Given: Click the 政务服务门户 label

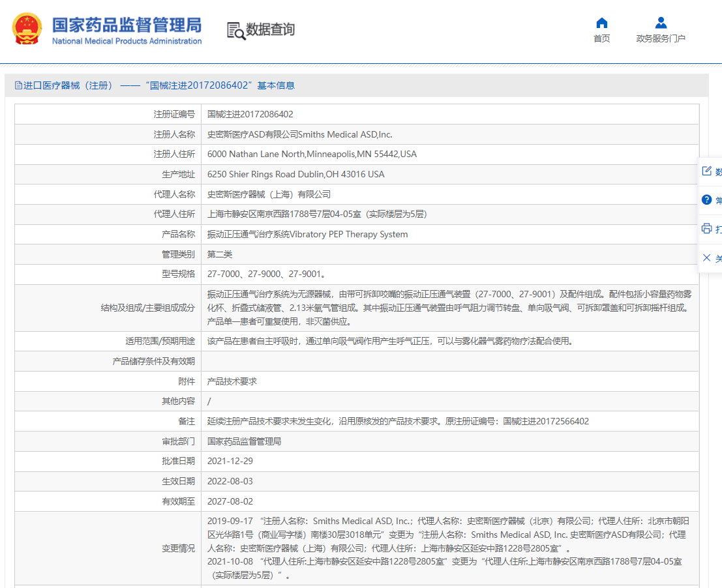Looking at the screenshot, I should coord(661,38).
